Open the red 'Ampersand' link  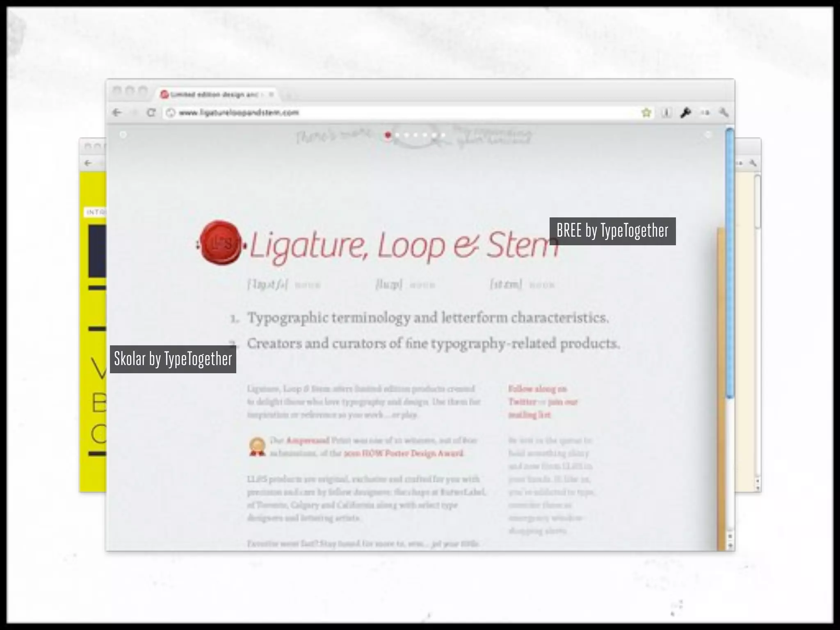click(308, 441)
